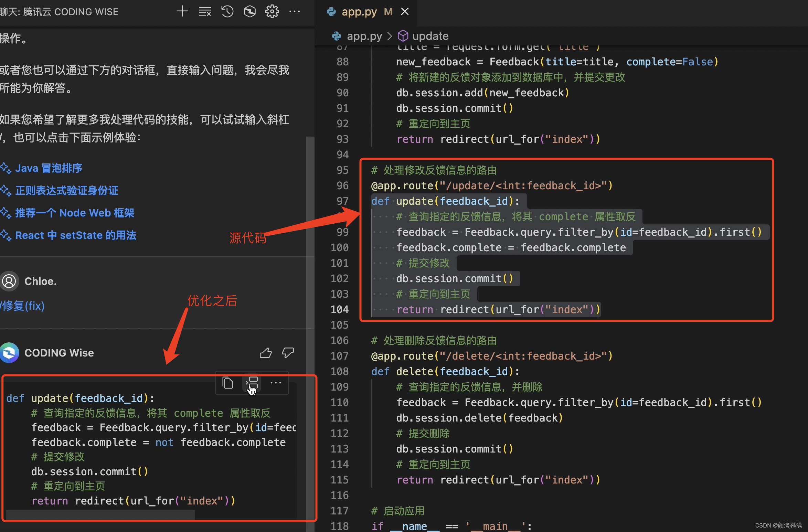
Task: Insert generated code into editor icon
Action: click(252, 383)
